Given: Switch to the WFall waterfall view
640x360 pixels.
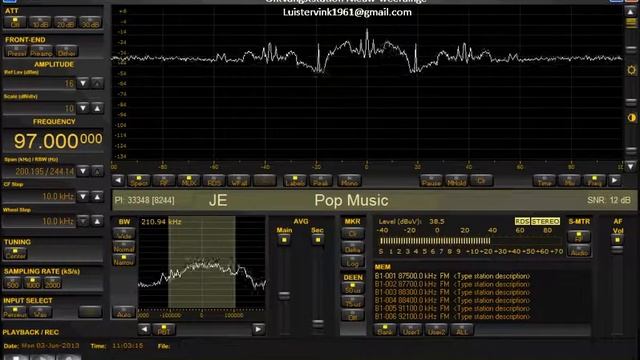Looking at the screenshot, I should coord(239,181).
